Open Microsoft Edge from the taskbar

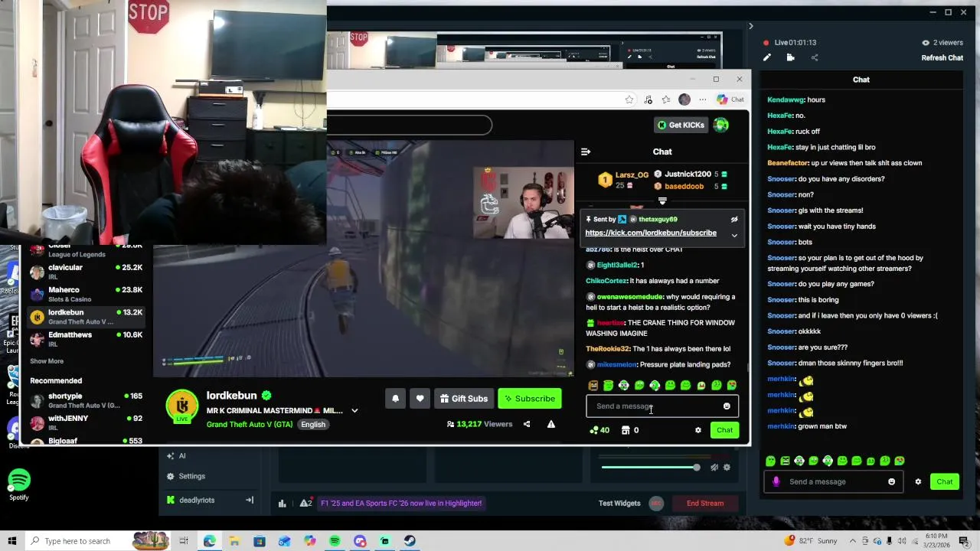tap(209, 541)
